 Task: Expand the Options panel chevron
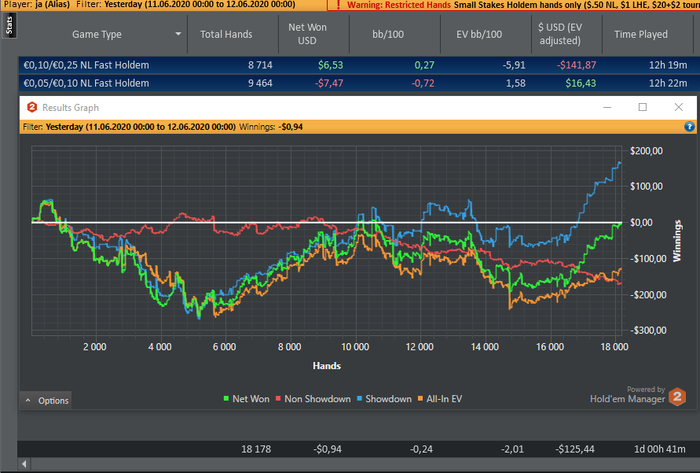coord(28,400)
